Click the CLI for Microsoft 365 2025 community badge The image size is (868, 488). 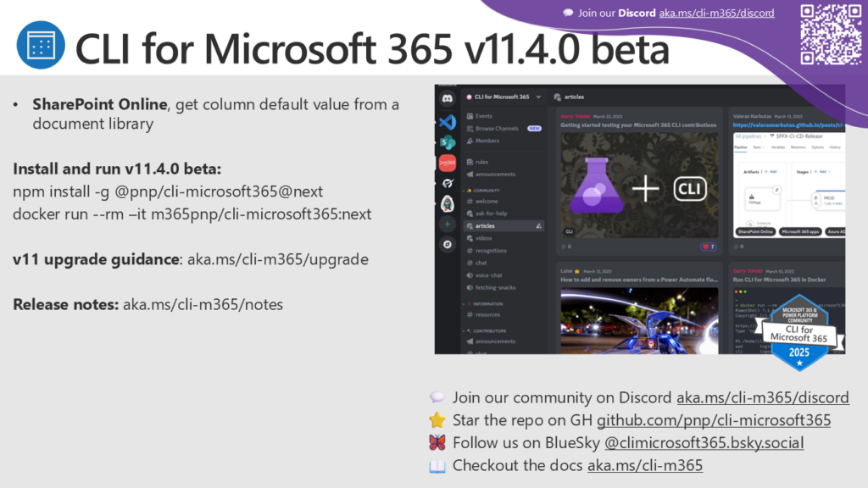[x=799, y=332]
